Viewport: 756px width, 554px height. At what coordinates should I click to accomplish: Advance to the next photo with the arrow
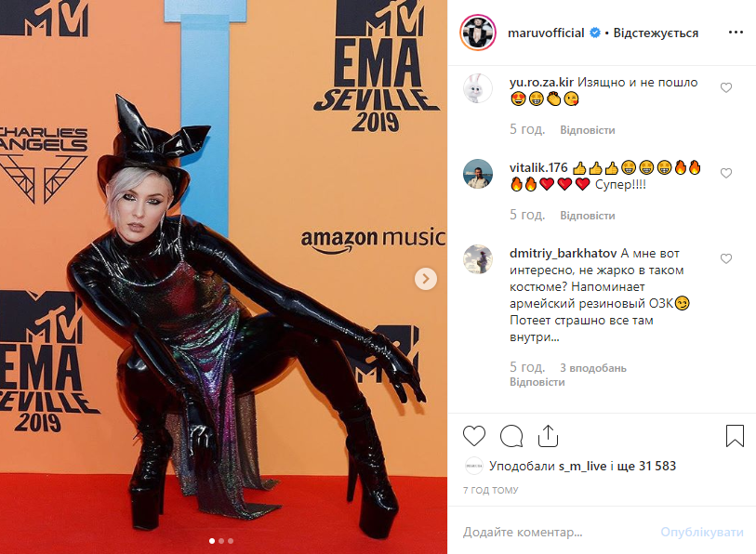pos(426,279)
